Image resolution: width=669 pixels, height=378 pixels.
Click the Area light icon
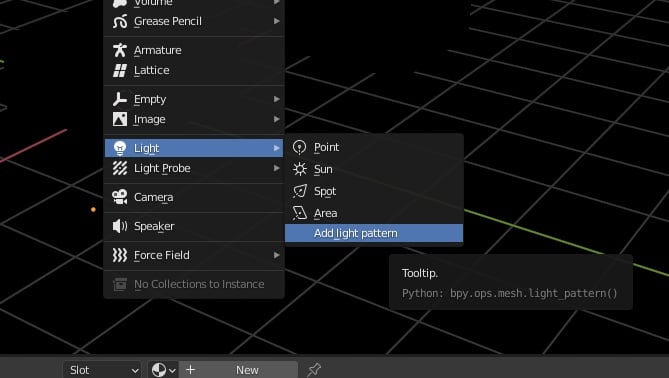tap(300, 213)
